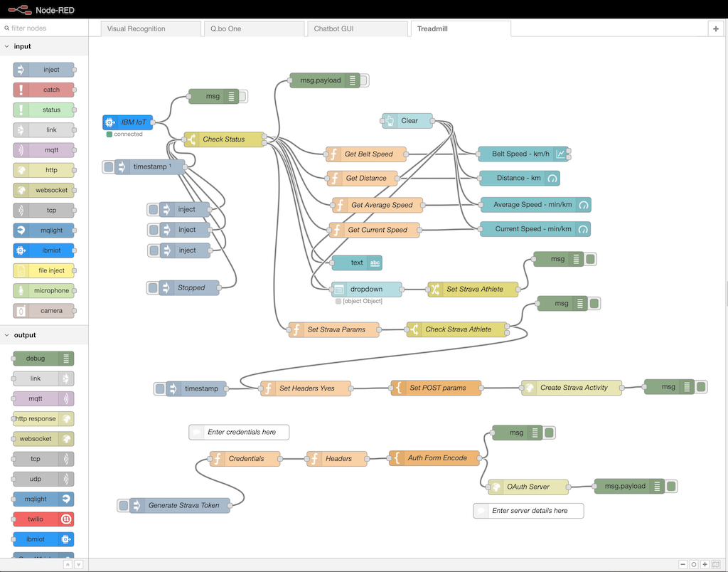Select the Check Strava Athlete switch node
Viewport: 728px width, 572px height.
pyautogui.click(x=457, y=329)
